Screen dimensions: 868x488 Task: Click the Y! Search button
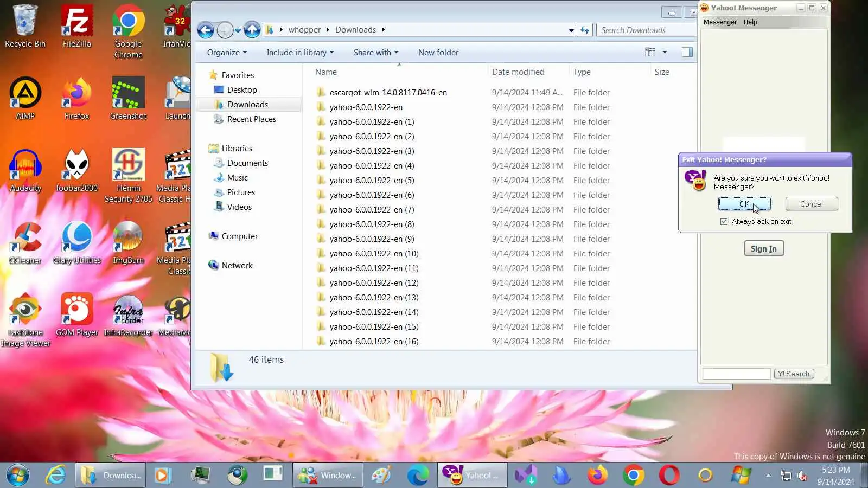click(794, 374)
